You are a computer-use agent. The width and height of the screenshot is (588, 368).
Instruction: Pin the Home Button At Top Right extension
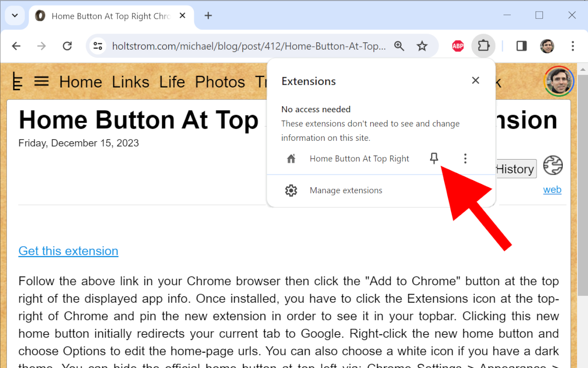point(434,159)
